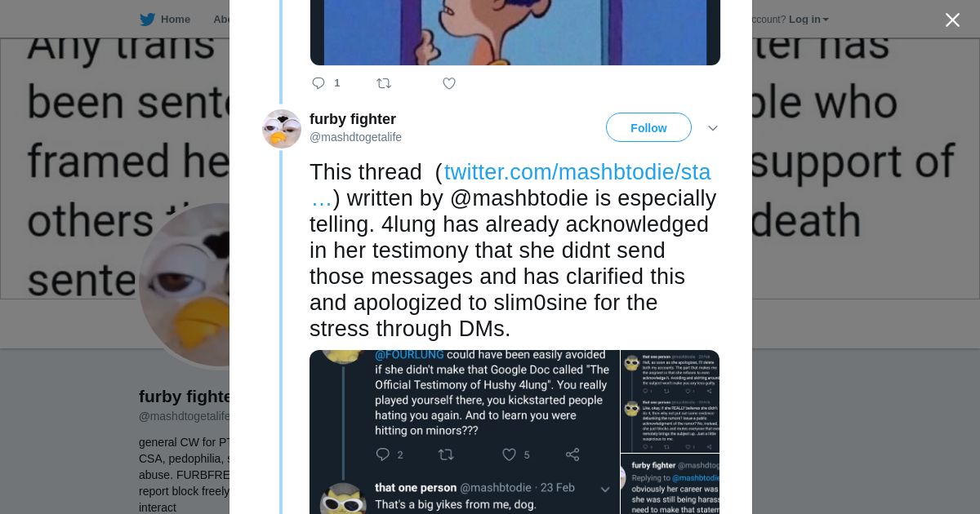Like the tweet with the heart icon

[449, 83]
